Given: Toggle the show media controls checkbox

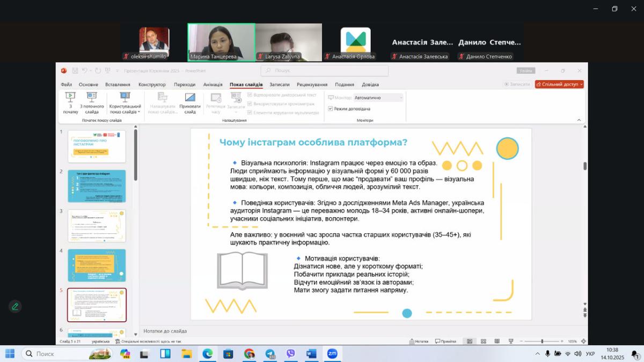Looking at the screenshot, I should point(250,112).
